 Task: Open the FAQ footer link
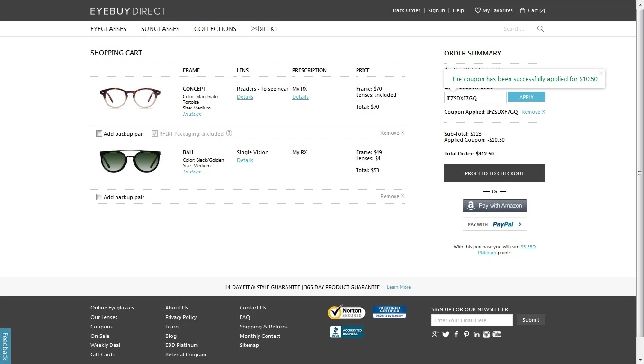(245, 317)
